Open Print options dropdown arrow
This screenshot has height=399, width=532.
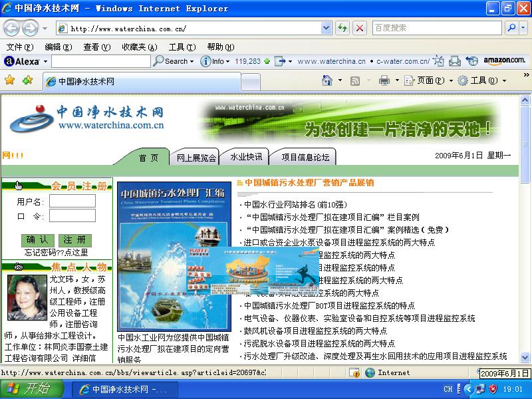pos(397,80)
